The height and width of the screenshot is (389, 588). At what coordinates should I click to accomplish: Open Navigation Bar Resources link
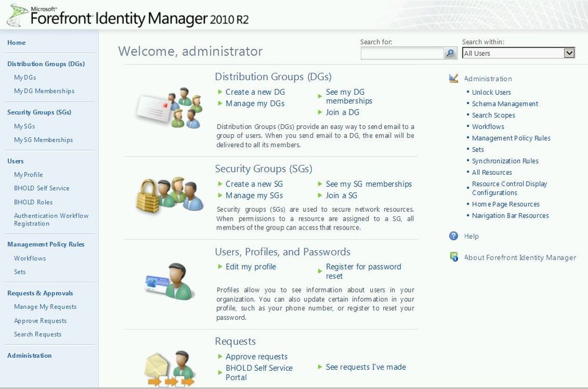(x=510, y=215)
